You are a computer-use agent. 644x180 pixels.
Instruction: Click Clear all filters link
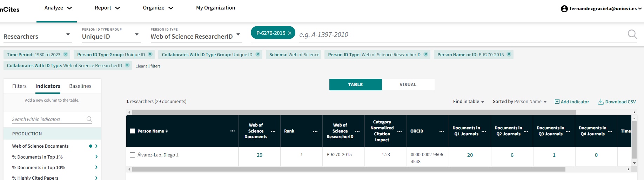148,66
